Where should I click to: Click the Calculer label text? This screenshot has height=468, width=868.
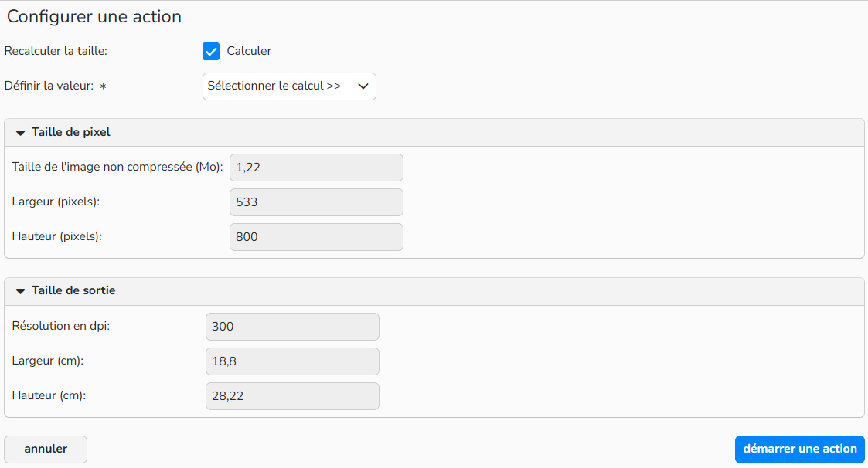coord(249,51)
